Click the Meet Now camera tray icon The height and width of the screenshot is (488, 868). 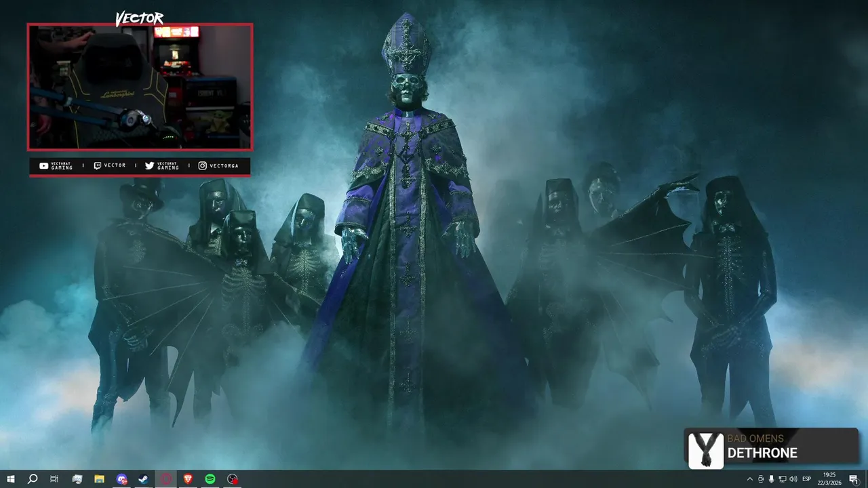click(x=760, y=479)
